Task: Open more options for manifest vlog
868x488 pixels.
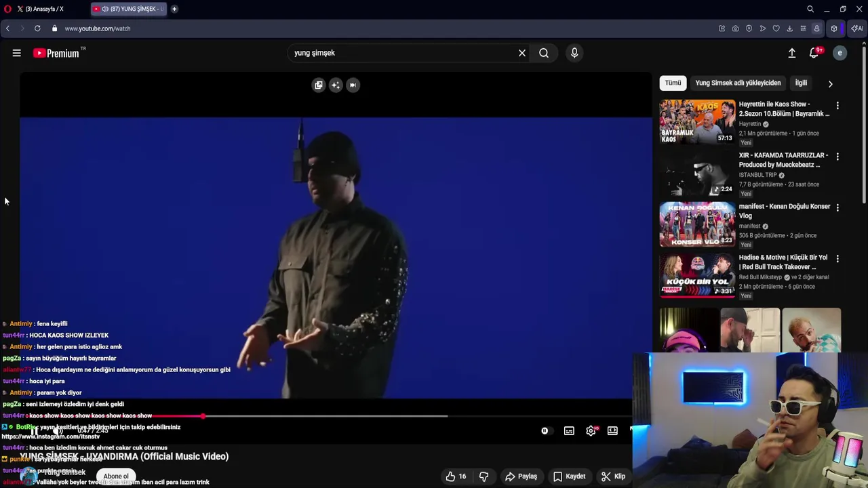Action: 837,207
